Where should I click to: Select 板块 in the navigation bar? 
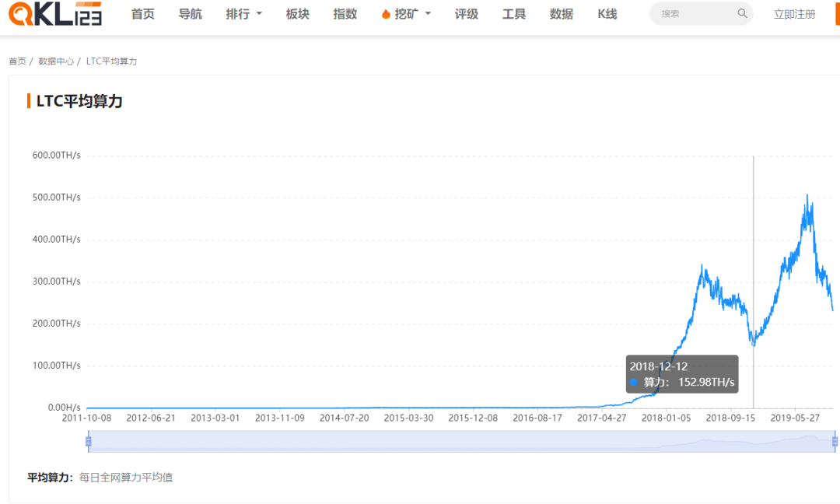(297, 13)
